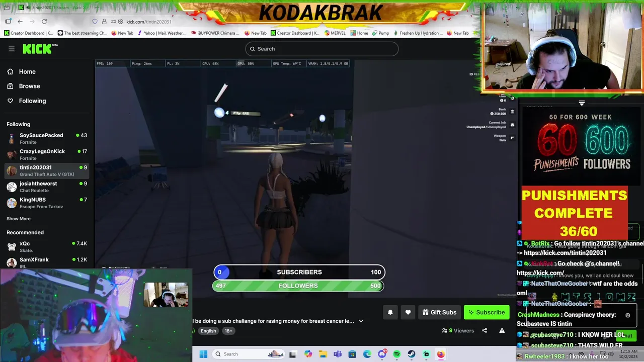Select SoySaucePacked channel in Following list
644x362 pixels.
47,138
